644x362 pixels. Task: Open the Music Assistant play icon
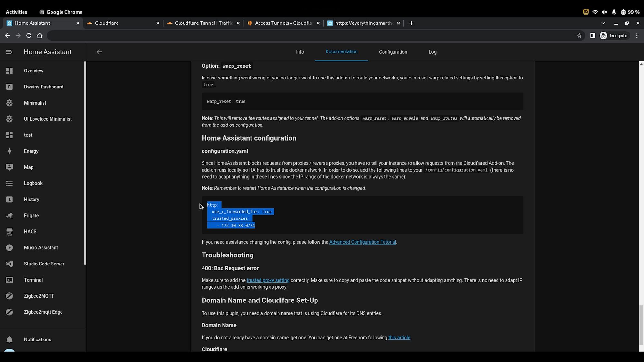point(9,248)
